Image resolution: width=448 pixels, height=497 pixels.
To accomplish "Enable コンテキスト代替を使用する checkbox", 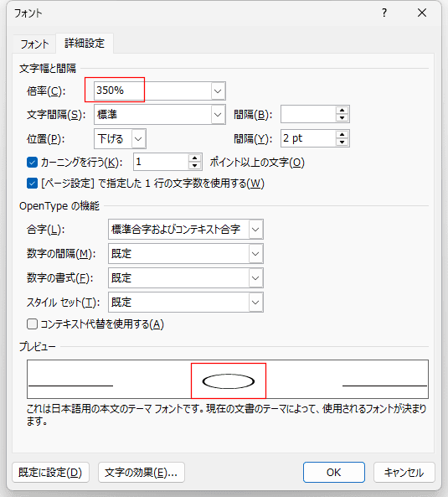I will tap(32, 324).
